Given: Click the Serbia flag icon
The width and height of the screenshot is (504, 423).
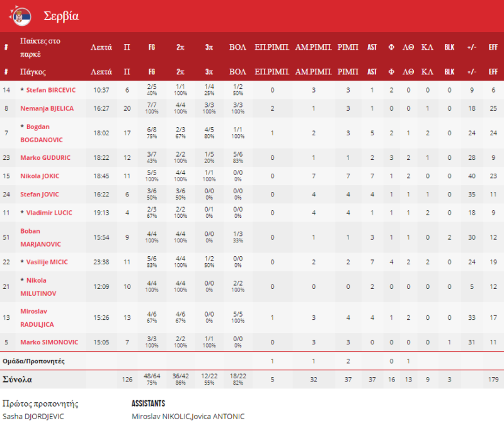Looking at the screenshot, I should [x=21, y=16].
